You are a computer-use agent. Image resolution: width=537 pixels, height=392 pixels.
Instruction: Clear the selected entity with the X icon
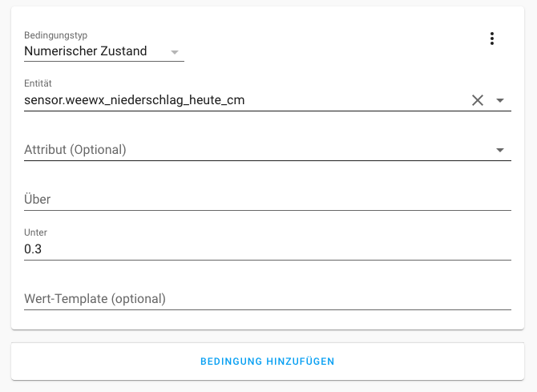pyautogui.click(x=478, y=100)
